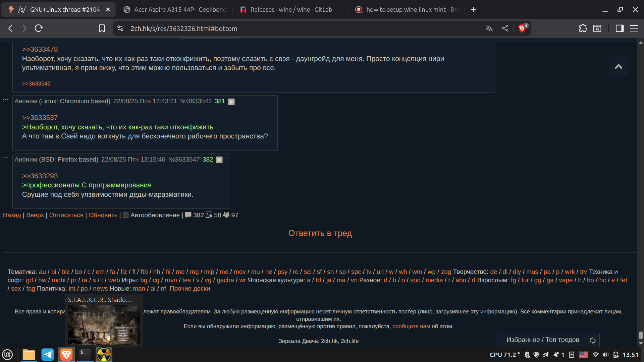
Task: Click the scroll-to-top arrow button
Action: point(618,66)
